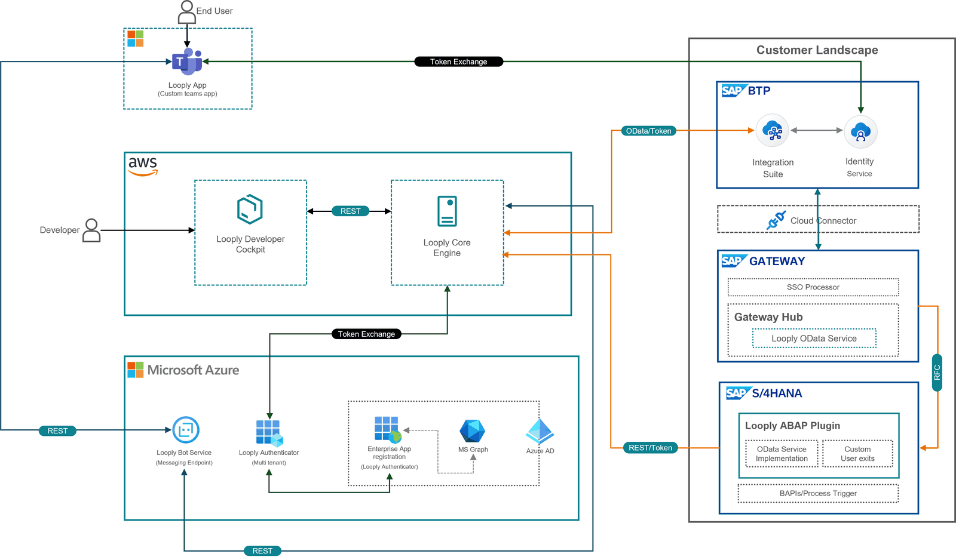Click the Custom User exits box
The height and width of the screenshot is (560, 956).
(x=857, y=454)
